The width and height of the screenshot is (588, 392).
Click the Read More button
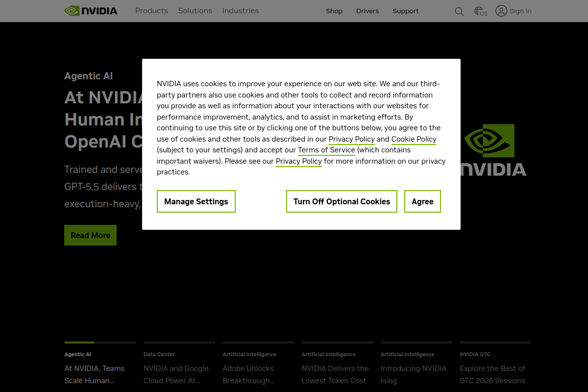pyautogui.click(x=90, y=235)
